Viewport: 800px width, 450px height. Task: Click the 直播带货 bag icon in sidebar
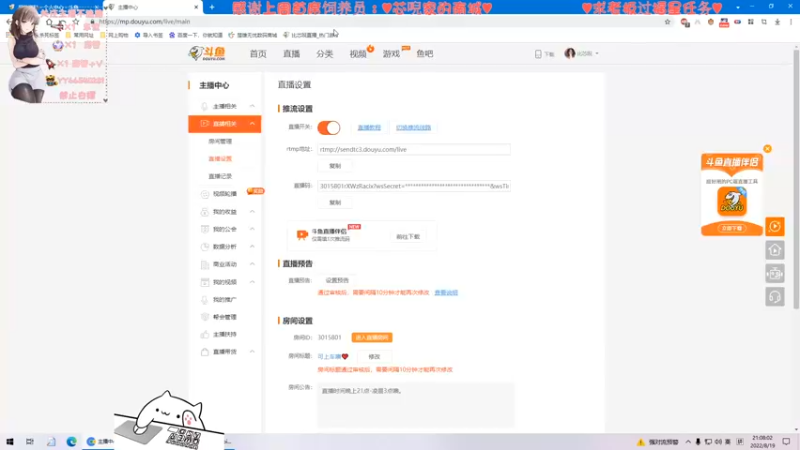pos(205,352)
